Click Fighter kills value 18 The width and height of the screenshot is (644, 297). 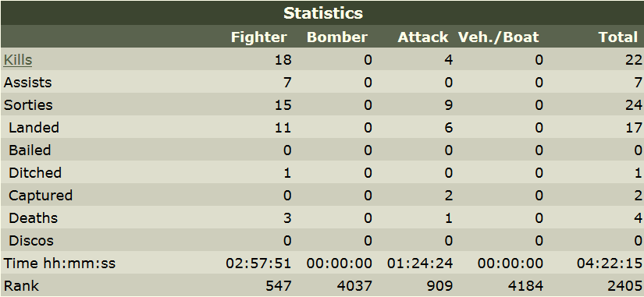click(283, 60)
